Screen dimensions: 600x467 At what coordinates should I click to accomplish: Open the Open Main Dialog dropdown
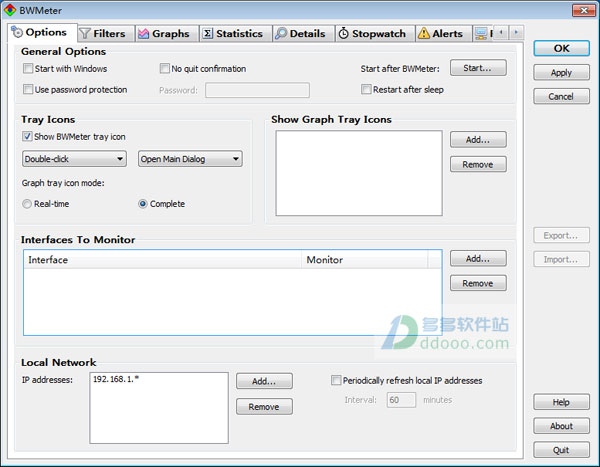pos(190,158)
